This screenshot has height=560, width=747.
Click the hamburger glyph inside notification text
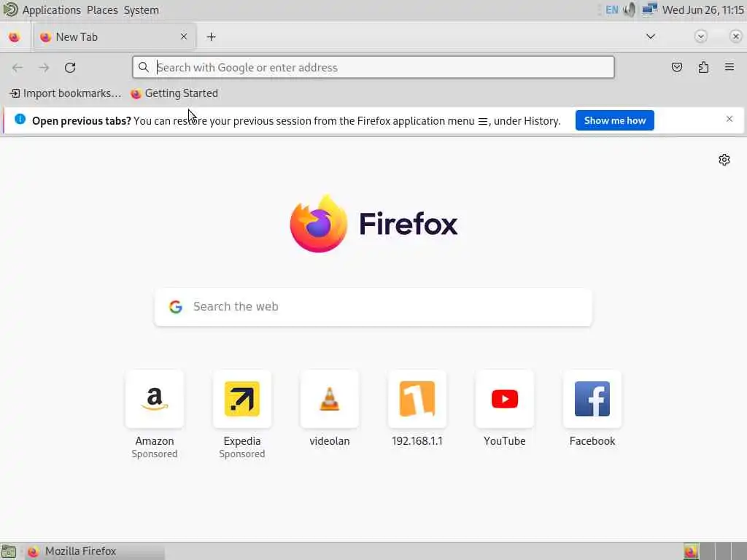tap(482, 122)
